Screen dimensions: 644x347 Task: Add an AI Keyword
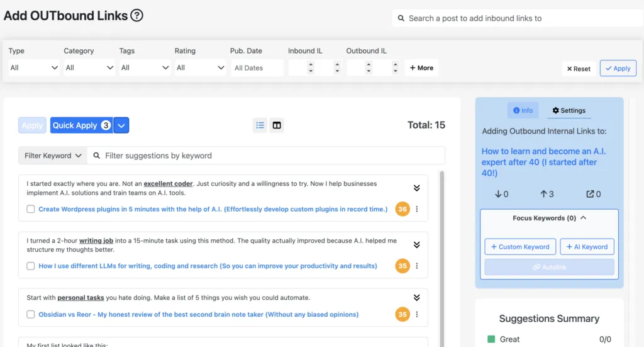click(x=586, y=247)
